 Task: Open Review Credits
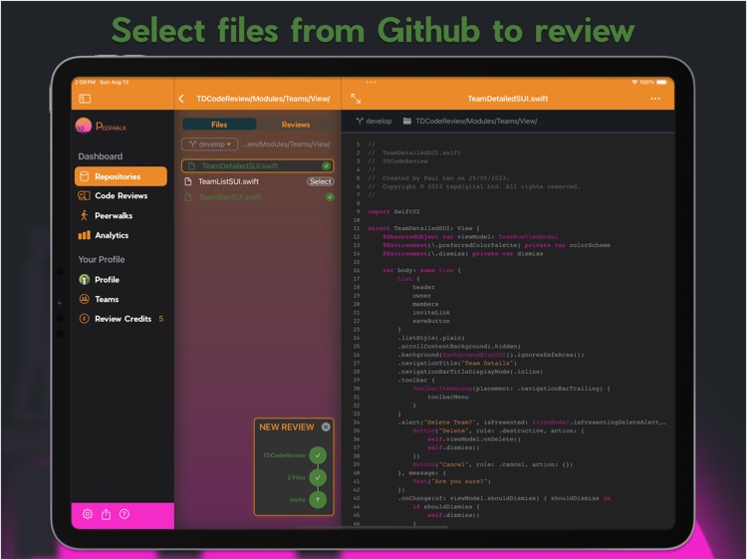pyautogui.click(x=123, y=319)
